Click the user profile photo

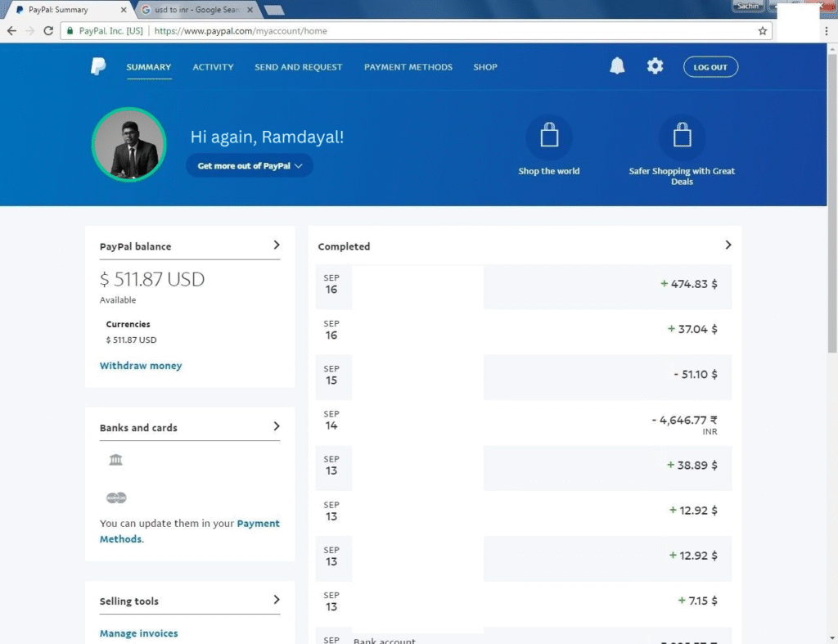pos(128,145)
